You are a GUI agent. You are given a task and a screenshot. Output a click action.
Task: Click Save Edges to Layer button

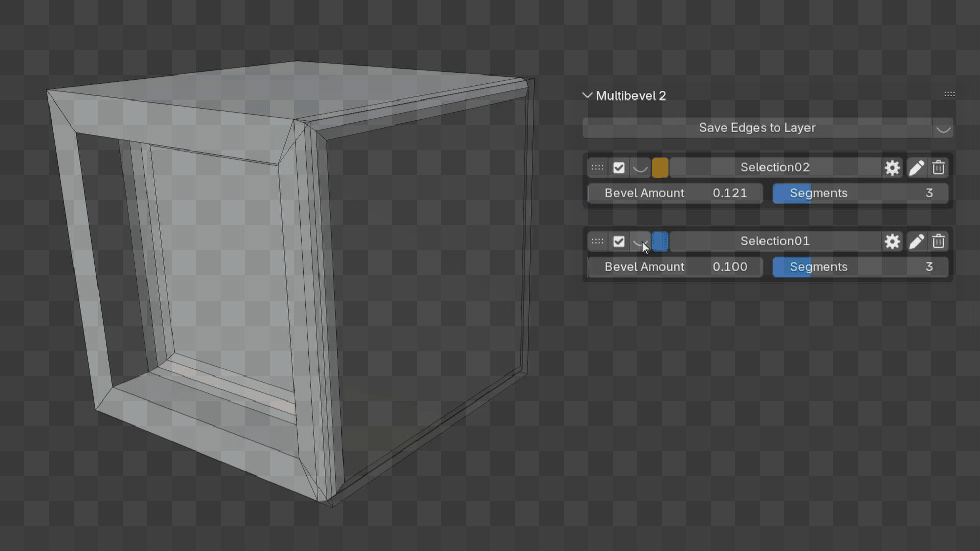pos(757,128)
